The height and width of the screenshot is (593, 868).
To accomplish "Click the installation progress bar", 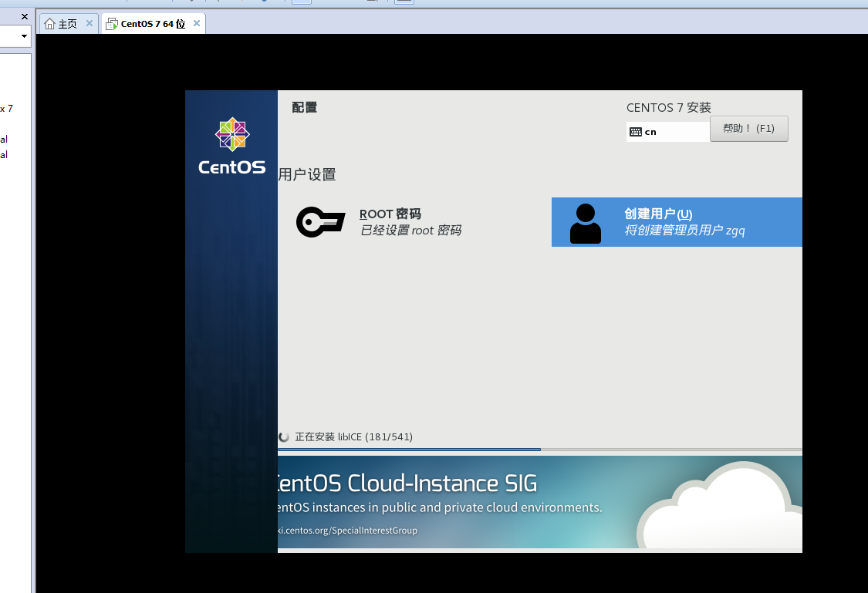I will pyautogui.click(x=540, y=450).
